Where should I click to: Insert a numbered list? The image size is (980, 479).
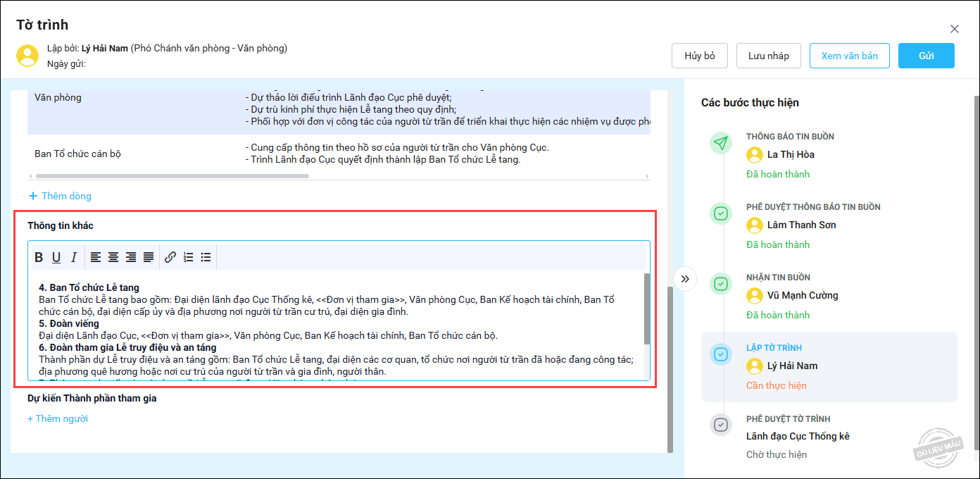click(188, 257)
